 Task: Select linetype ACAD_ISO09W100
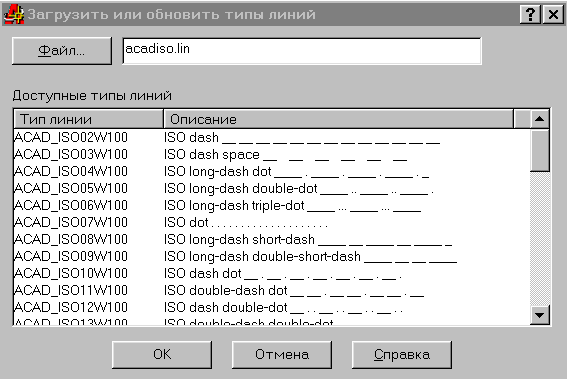[x=71, y=256]
